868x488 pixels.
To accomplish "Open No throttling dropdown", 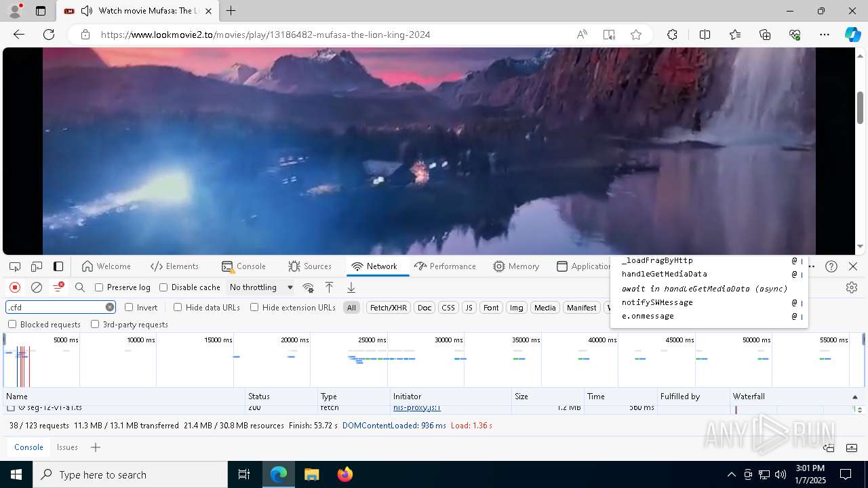I will [261, 287].
